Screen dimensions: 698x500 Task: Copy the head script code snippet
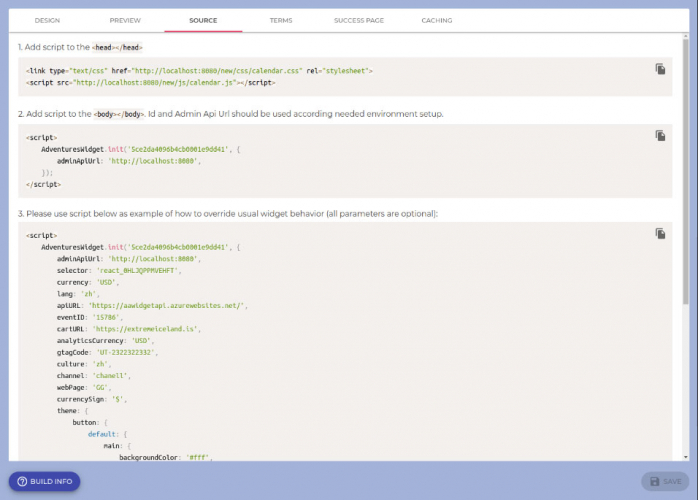(x=660, y=69)
